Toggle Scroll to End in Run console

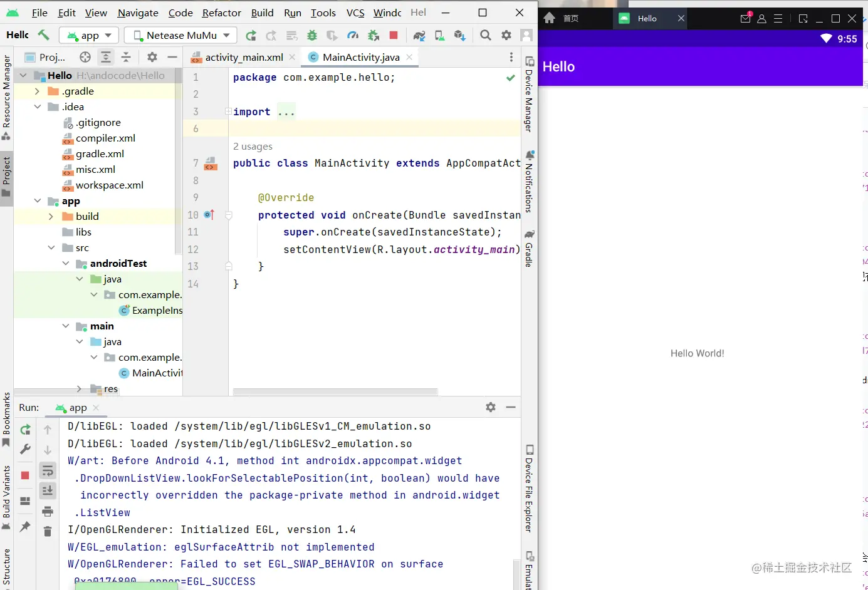[48, 491]
